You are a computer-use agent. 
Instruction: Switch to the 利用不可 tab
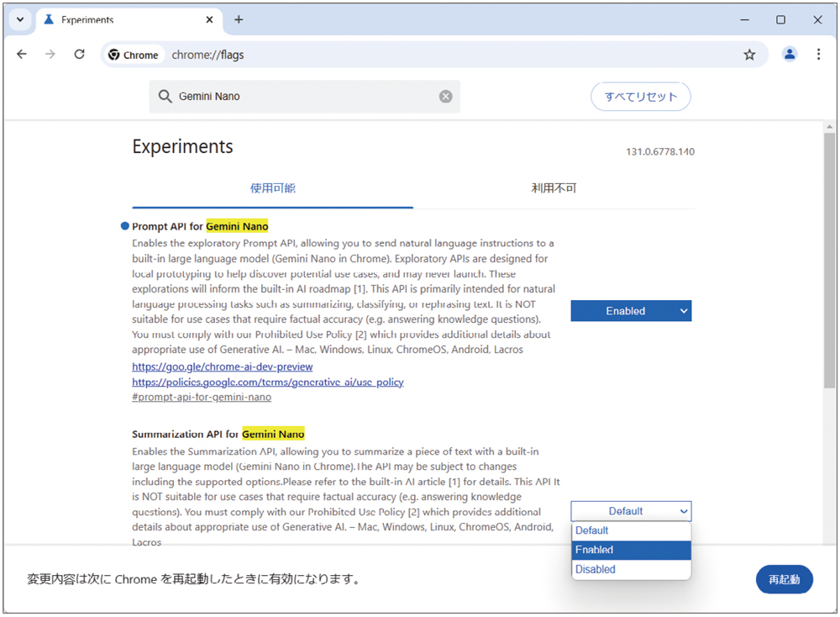point(552,188)
